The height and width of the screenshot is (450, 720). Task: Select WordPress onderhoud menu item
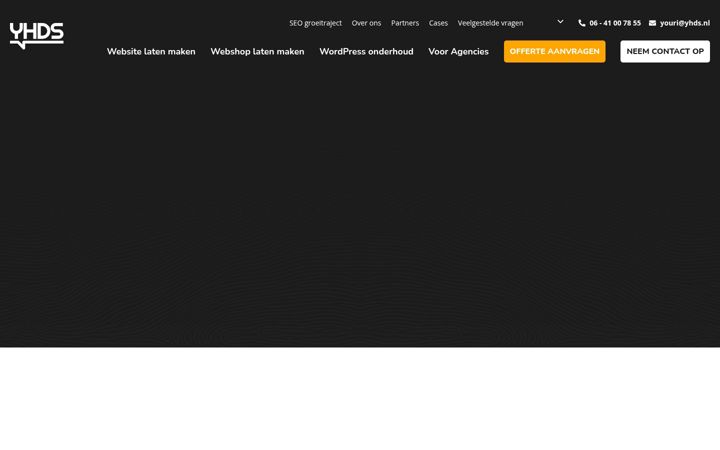point(366,51)
